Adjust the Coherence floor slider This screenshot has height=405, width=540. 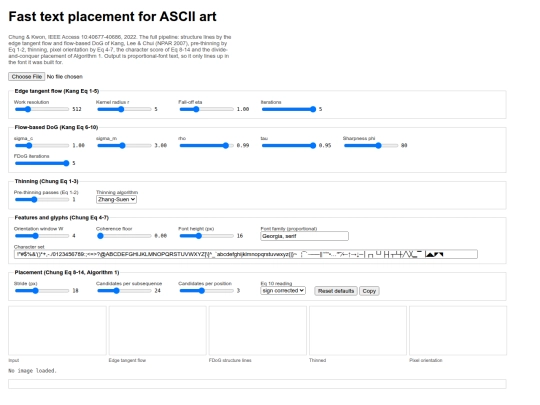[x=124, y=236]
